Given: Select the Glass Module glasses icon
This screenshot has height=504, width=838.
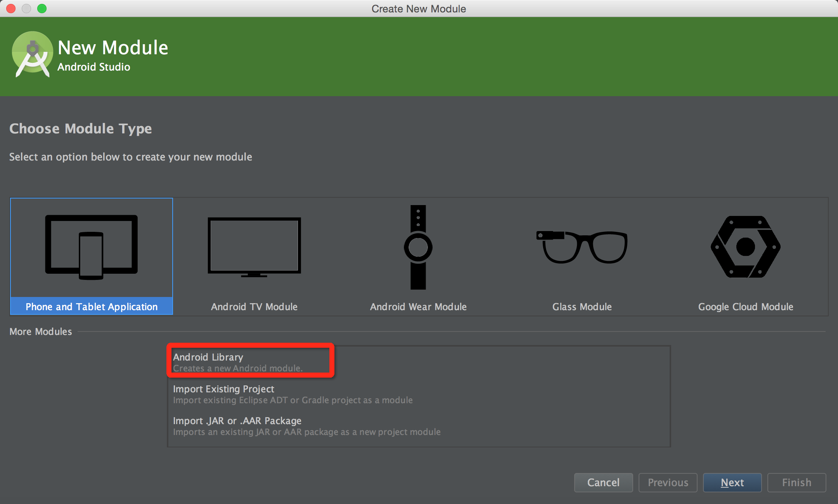Looking at the screenshot, I should click(x=582, y=247).
